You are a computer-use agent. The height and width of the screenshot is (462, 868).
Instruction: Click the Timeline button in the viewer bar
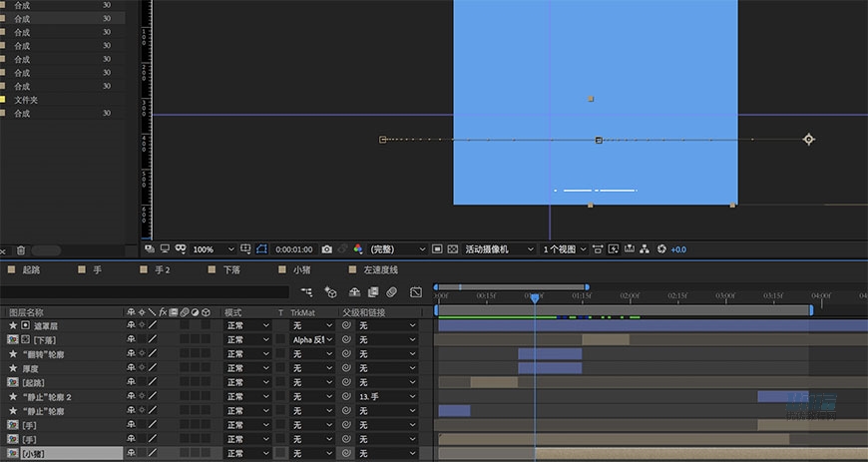(629, 249)
